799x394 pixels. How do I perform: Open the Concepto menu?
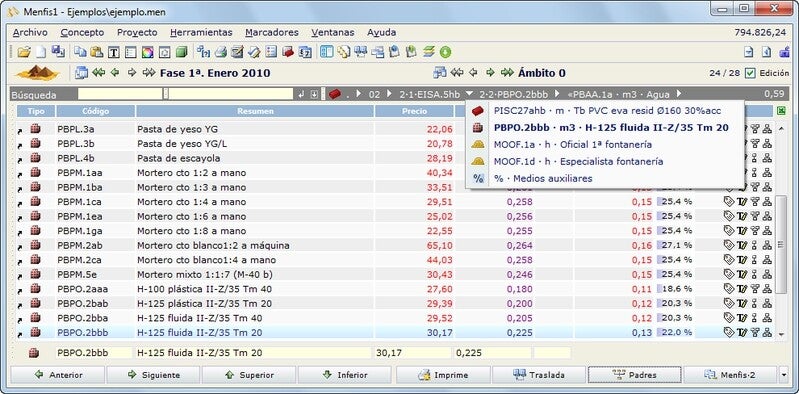click(x=82, y=32)
